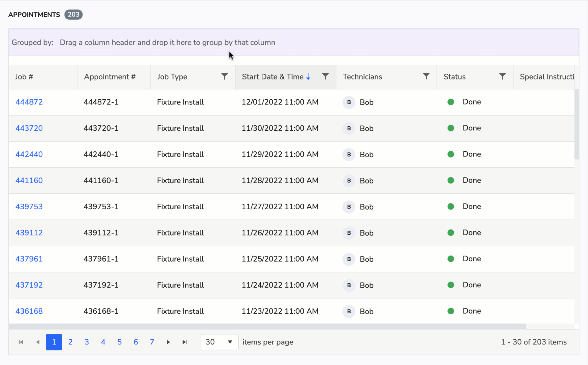This screenshot has height=365, width=588.
Task: Open the Job Type column filter
Action: click(224, 77)
